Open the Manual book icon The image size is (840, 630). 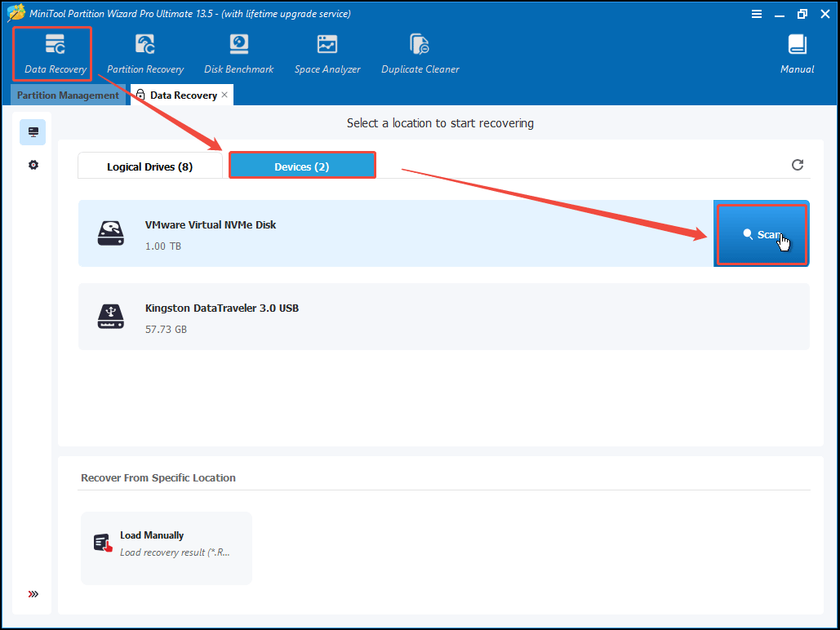(797, 54)
